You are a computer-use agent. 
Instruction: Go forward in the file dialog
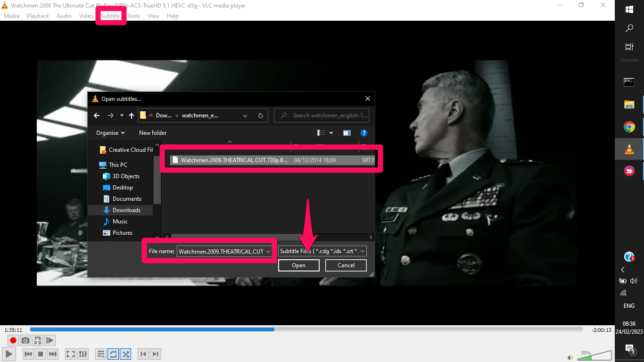pos(111,115)
